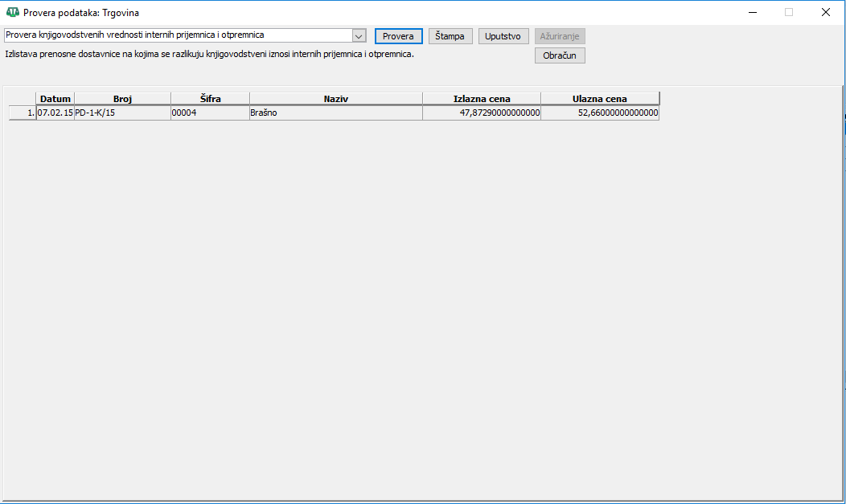Image resolution: width=846 pixels, height=504 pixels.
Task: Click the item code 00004 cell
Action: (210, 113)
